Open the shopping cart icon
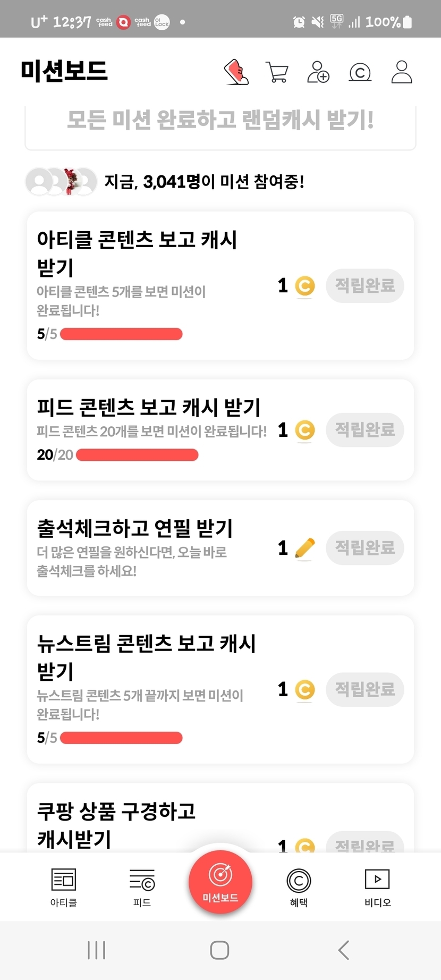 277,72
